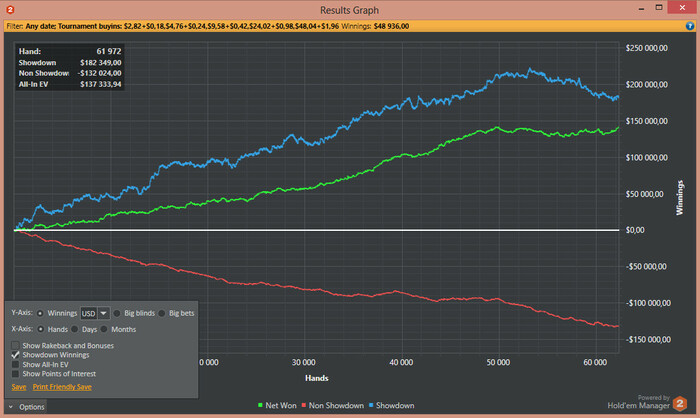Viewport: 700px width, 418px height.
Task: Click the Non Showdown -$132 024,00 row
Action: (x=70, y=73)
